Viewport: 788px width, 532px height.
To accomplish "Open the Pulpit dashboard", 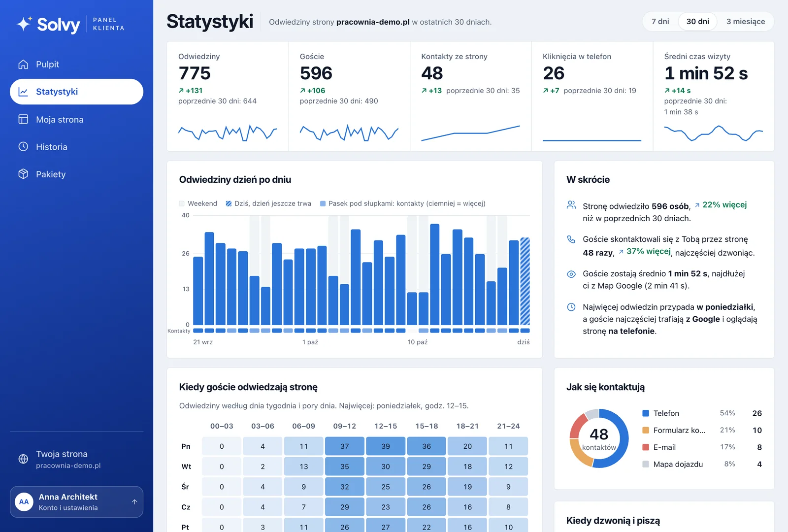I will tap(76, 65).
